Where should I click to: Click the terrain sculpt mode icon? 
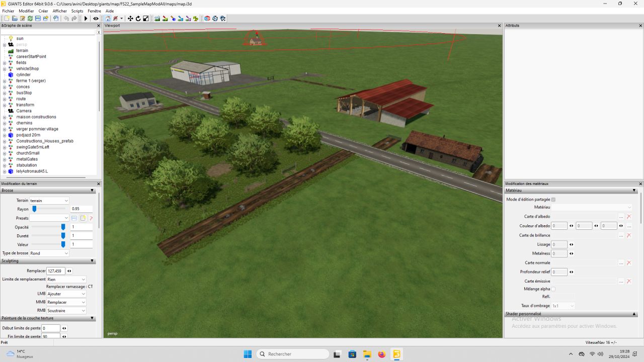pyautogui.click(x=157, y=19)
